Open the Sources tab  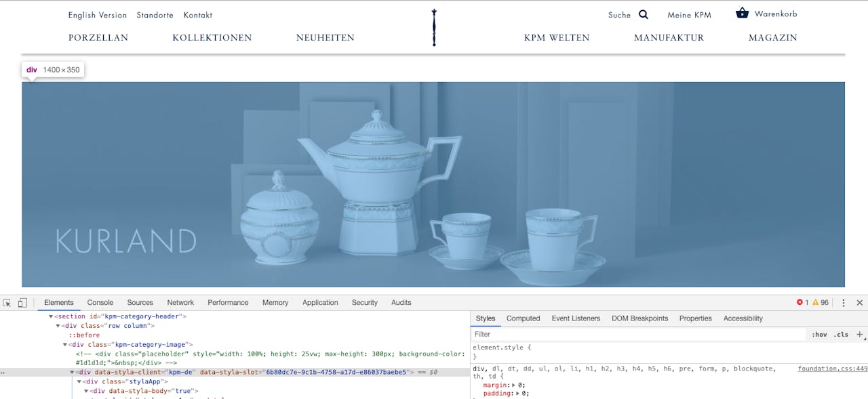[x=140, y=303]
